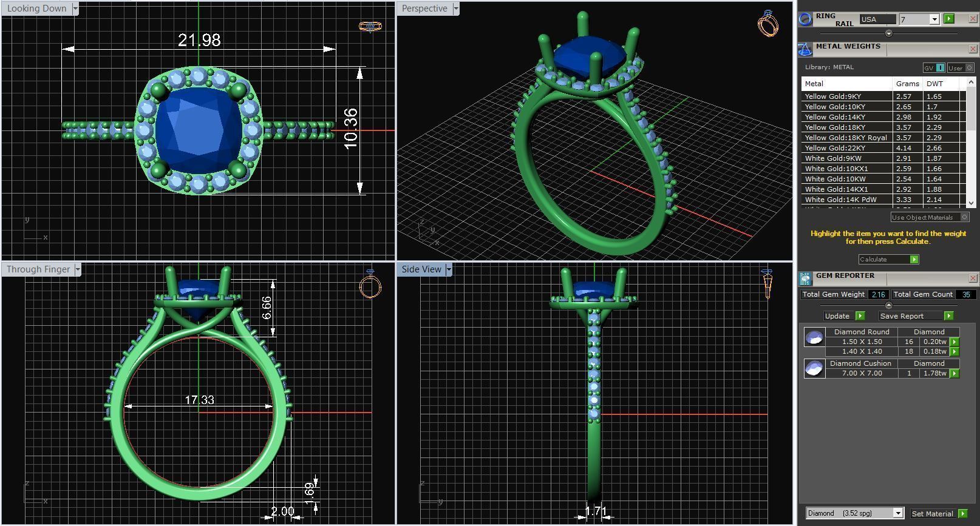
Task: Click the Through Finger viewport ring icon
Action: (370, 285)
